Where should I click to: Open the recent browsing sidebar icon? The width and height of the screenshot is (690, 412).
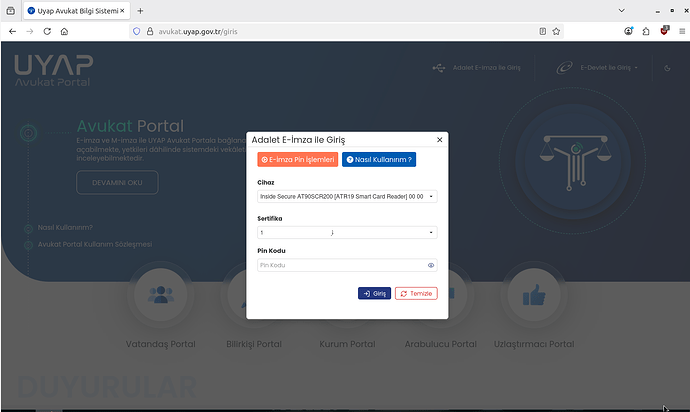coord(11,11)
